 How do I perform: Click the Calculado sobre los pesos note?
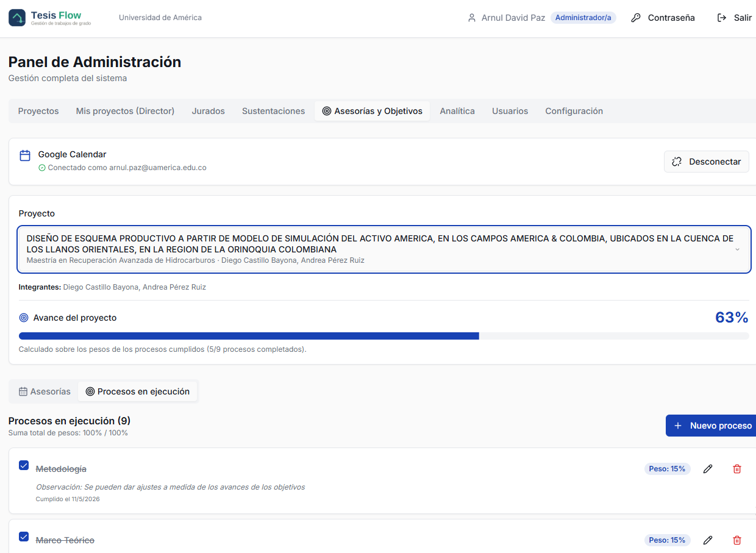click(163, 349)
